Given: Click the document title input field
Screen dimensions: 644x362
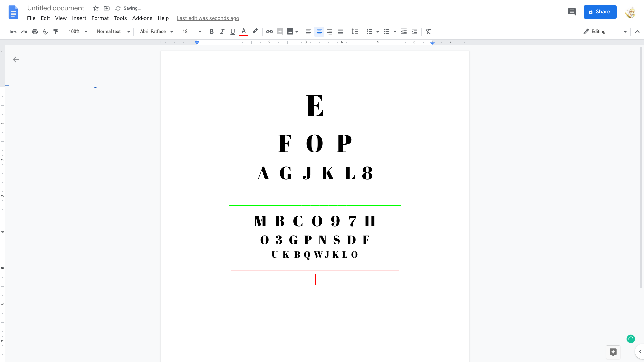Looking at the screenshot, I should (x=56, y=8).
